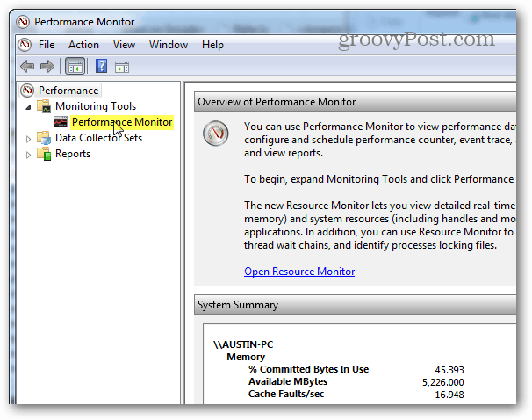Click the value 45.393

449,370
